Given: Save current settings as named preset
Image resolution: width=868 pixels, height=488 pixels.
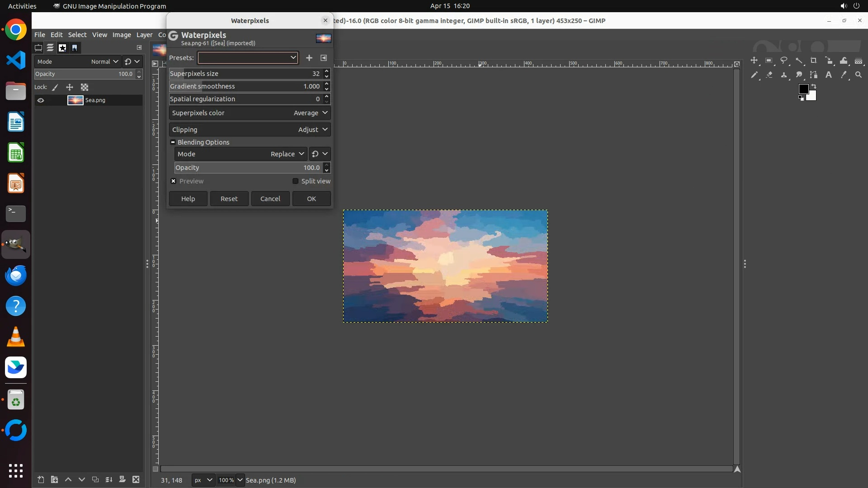Looking at the screenshot, I should click(x=309, y=58).
